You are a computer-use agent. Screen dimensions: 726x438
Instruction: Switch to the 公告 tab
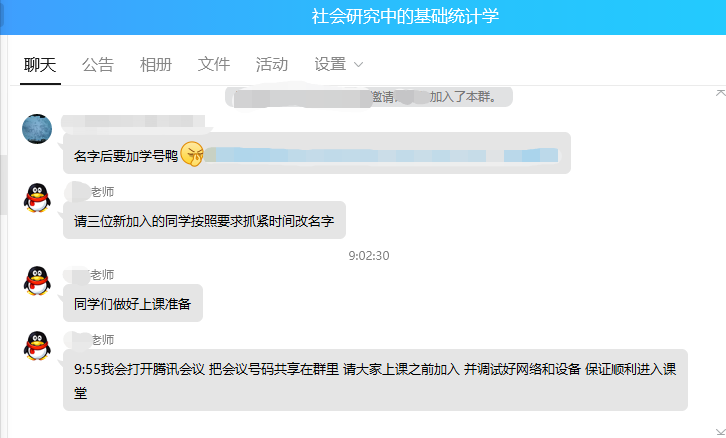pos(98,64)
